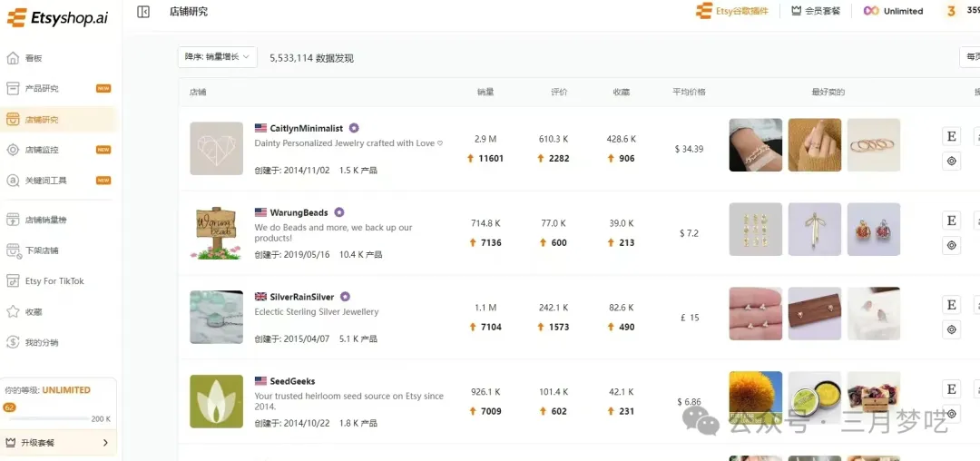The image size is (980, 461).
Task: Open the Etsy谷歌插件 link
Action: [732, 11]
